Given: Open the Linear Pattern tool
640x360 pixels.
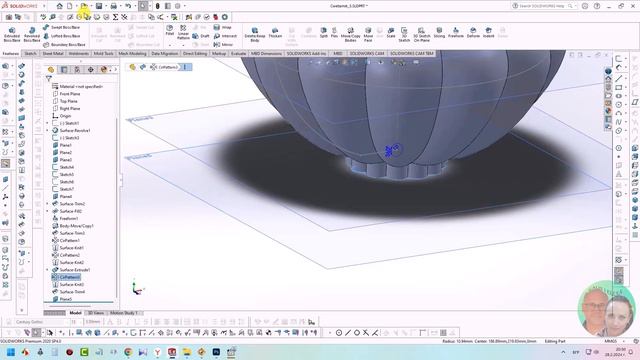Looking at the screenshot, I should pyautogui.click(x=183, y=32).
